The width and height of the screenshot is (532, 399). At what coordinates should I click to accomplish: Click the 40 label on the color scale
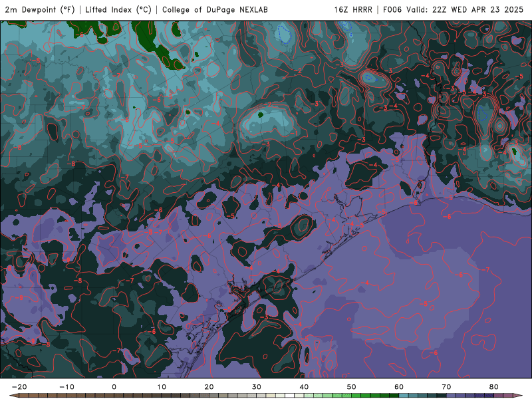(304, 387)
